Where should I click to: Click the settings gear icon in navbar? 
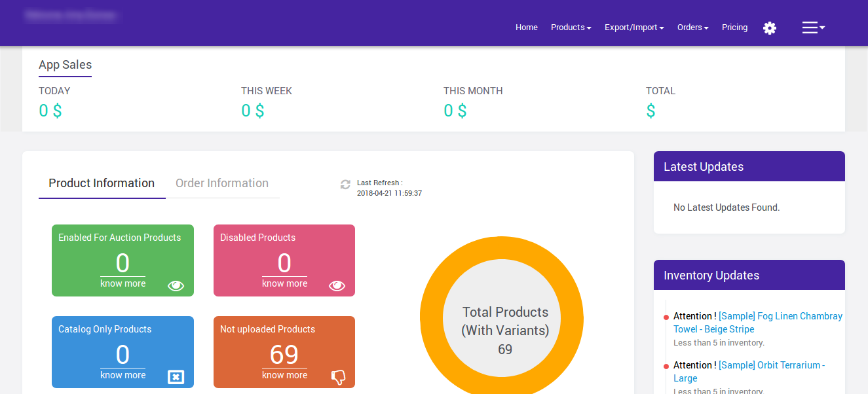pyautogui.click(x=769, y=27)
